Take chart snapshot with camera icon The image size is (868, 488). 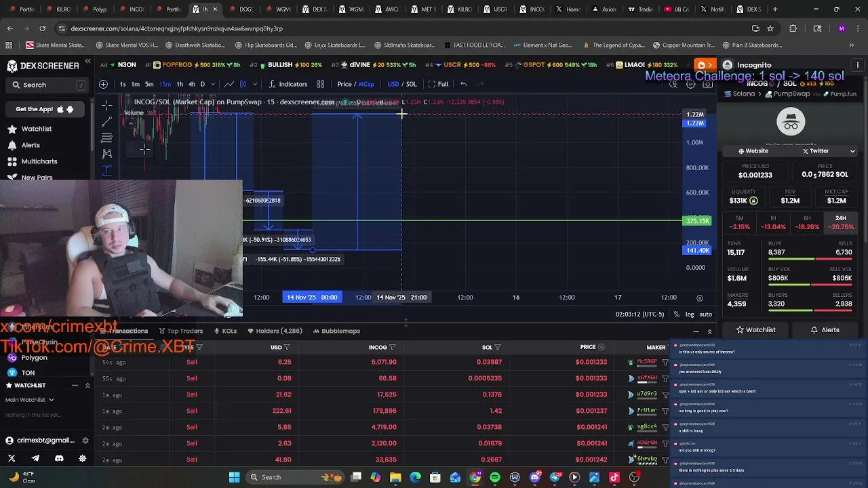pos(707,84)
